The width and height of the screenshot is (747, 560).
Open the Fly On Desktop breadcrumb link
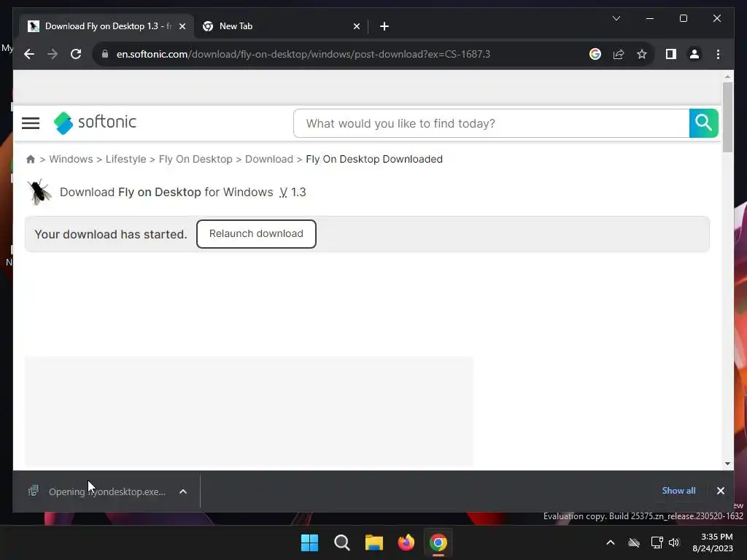(x=196, y=159)
